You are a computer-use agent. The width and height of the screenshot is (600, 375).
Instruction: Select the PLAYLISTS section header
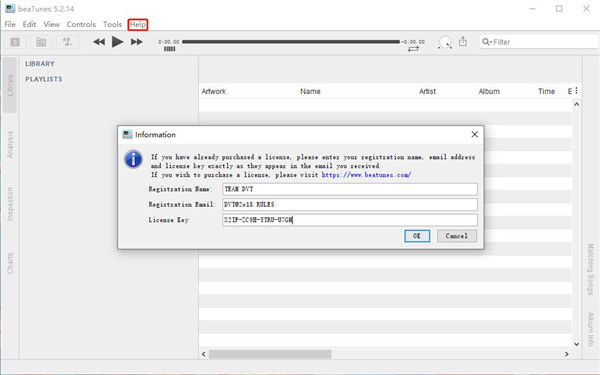click(x=44, y=79)
